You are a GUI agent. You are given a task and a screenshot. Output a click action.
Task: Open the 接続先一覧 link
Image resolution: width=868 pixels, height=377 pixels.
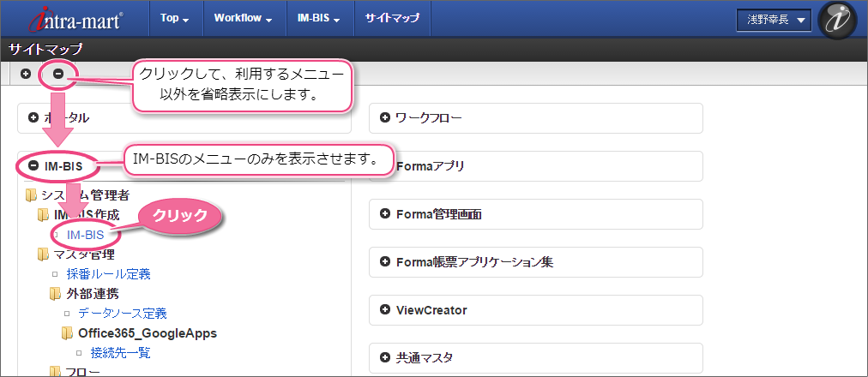click(x=120, y=353)
